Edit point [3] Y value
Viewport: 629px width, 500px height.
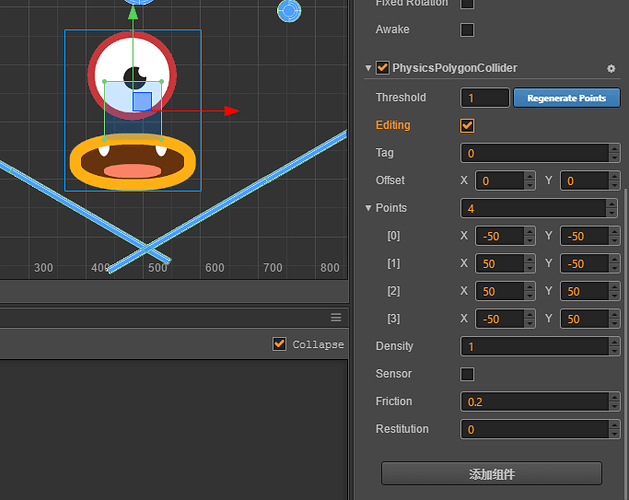click(x=584, y=319)
